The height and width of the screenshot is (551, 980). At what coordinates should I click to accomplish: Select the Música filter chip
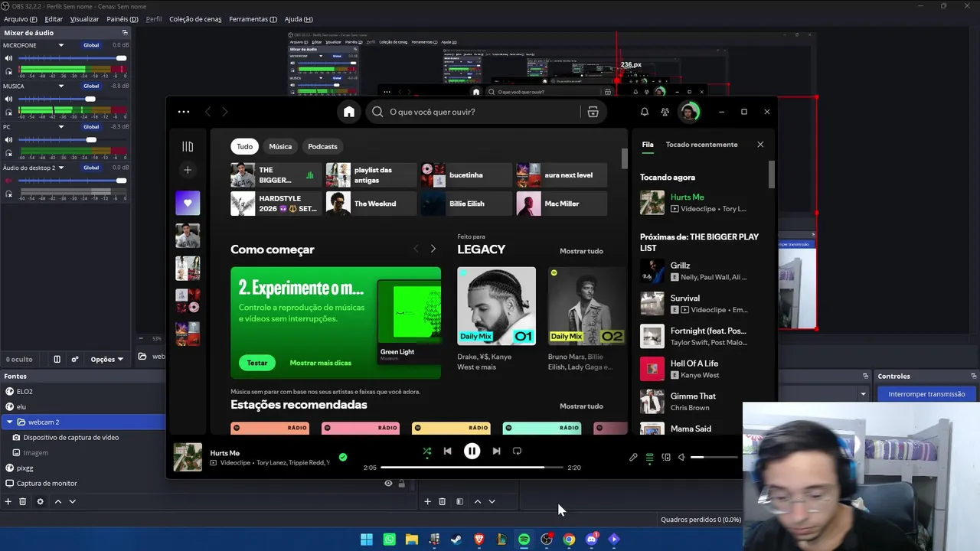pyautogui.click(x=280, y=146)
